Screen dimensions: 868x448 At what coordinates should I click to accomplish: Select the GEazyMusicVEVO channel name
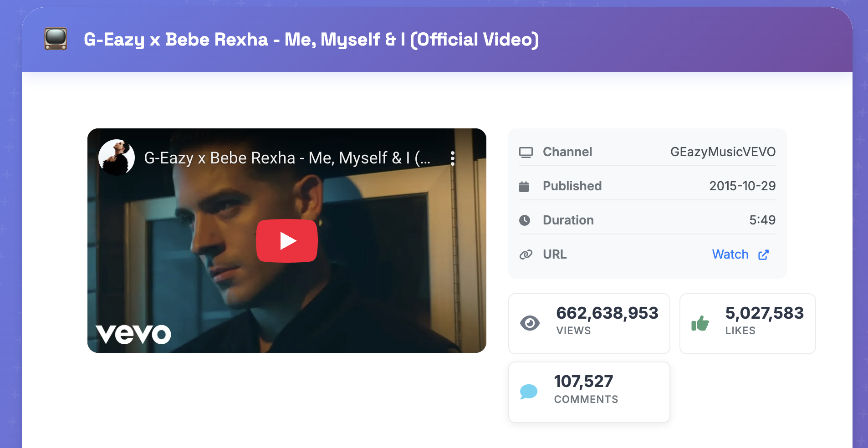tap(723, 152)
